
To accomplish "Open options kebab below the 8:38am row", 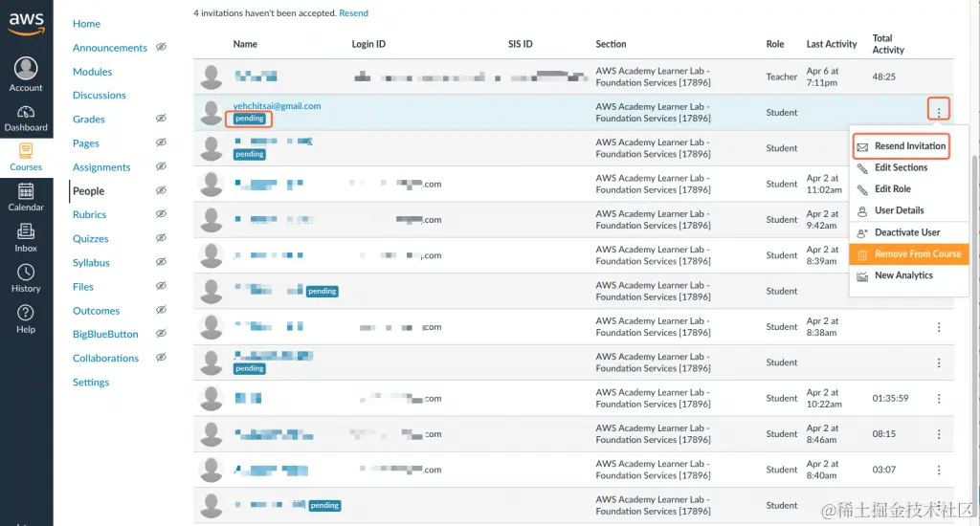I will point(938,362).
